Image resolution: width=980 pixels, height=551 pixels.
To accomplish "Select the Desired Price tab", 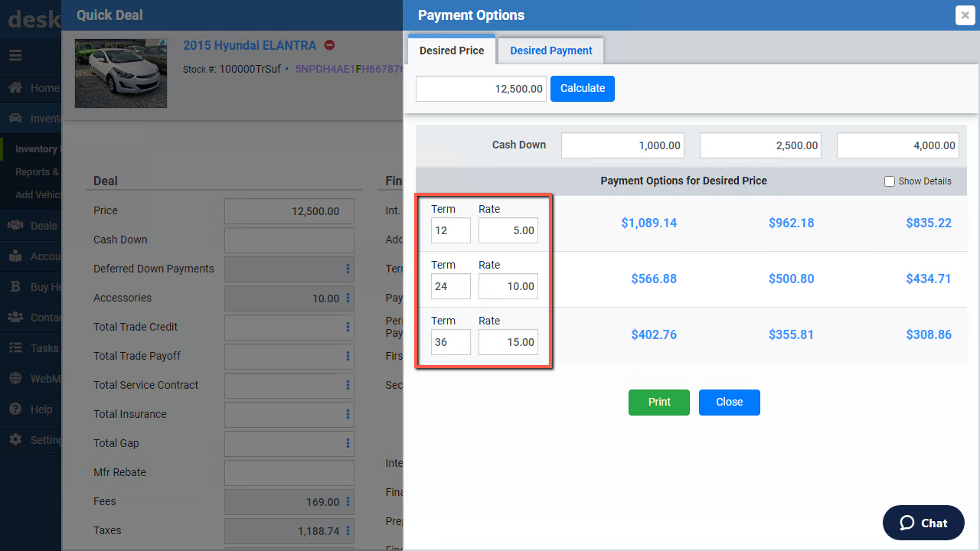I will tap(451, 51).
